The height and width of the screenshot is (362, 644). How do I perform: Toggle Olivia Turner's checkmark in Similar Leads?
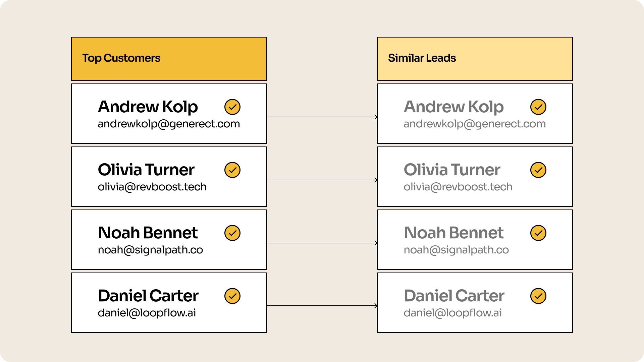pyautogui.click(x=538, y=170)
